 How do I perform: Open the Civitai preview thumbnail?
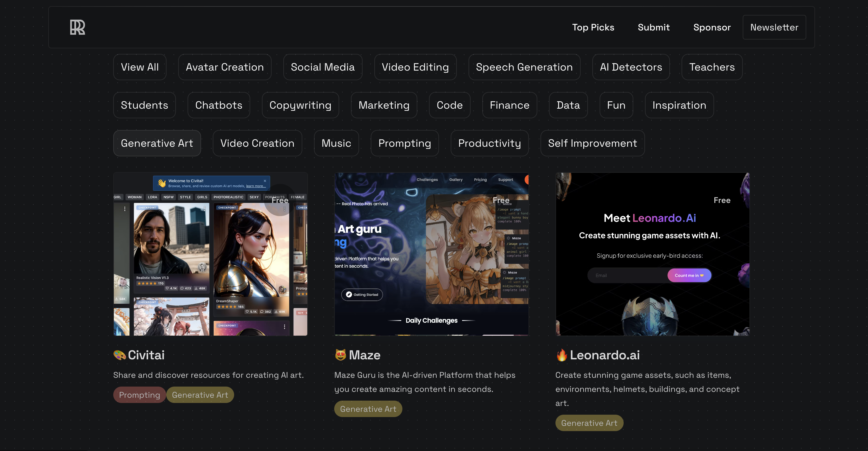pyautogui.click(x=211, y=254)
